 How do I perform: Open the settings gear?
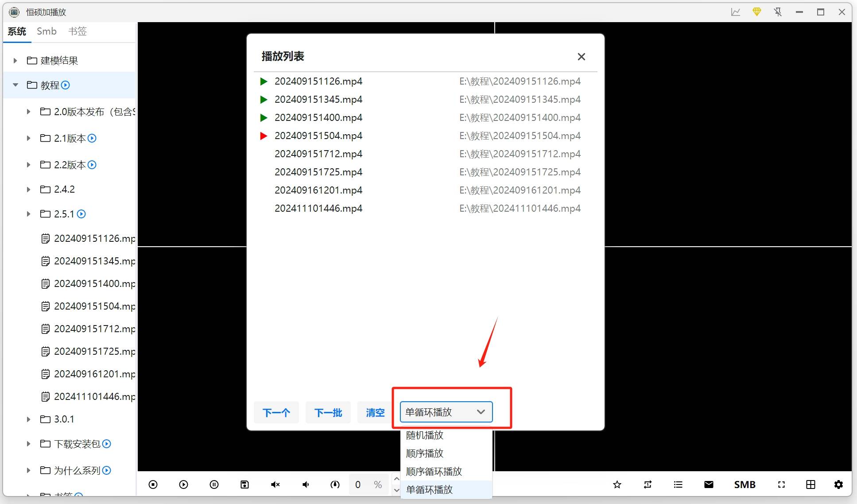click(839, 484)
